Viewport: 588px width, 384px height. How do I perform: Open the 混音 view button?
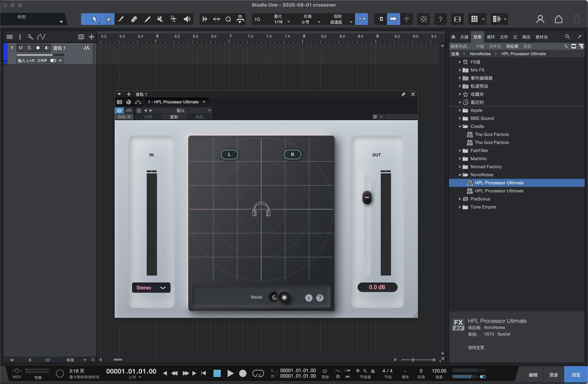point(553,375)
